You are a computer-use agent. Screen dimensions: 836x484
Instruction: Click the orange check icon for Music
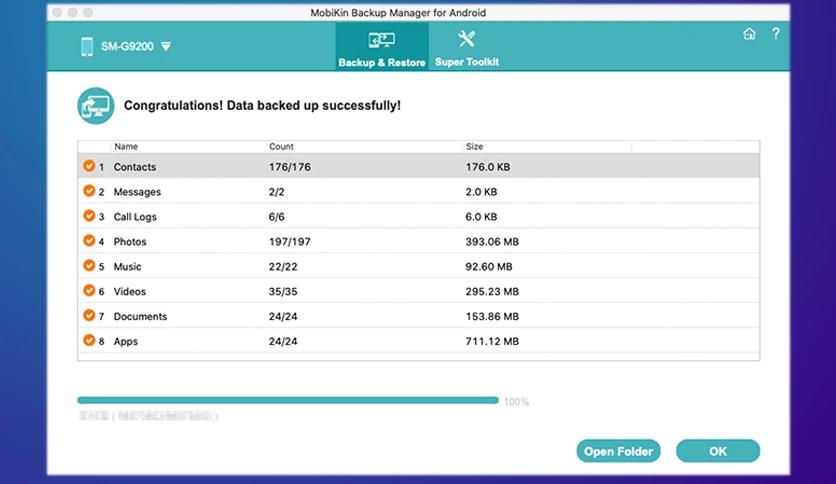pyautogui.click(x=89, y=265)
